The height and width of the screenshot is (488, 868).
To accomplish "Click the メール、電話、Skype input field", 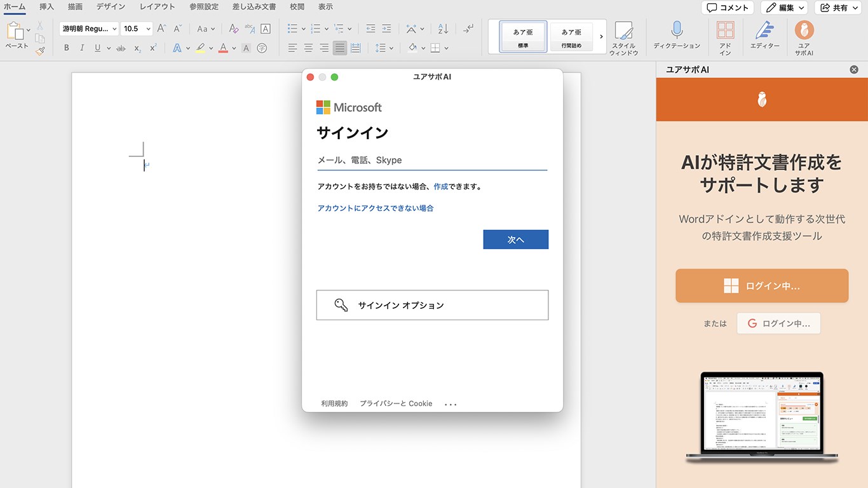I will click(x=432, y=160).
